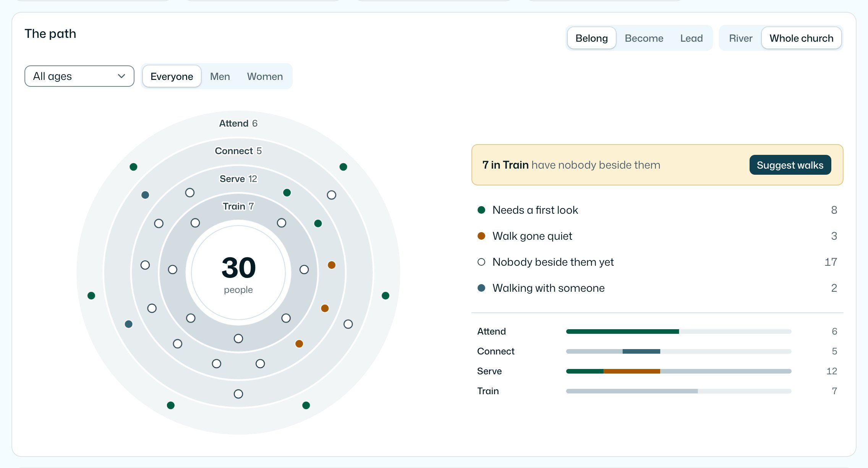The height and width of the screenshot is (468, 868).
Task: Click the Connect progress bar
Action: point(679,351)
